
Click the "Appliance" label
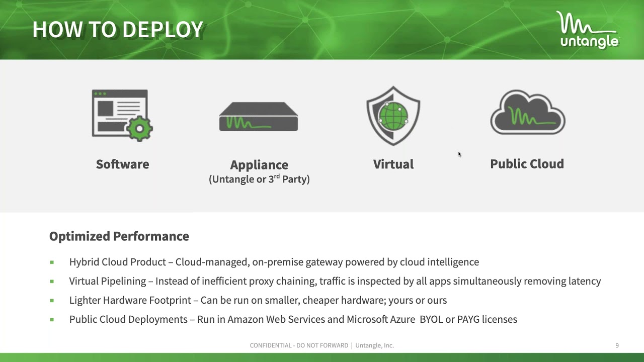click(259, 165)
